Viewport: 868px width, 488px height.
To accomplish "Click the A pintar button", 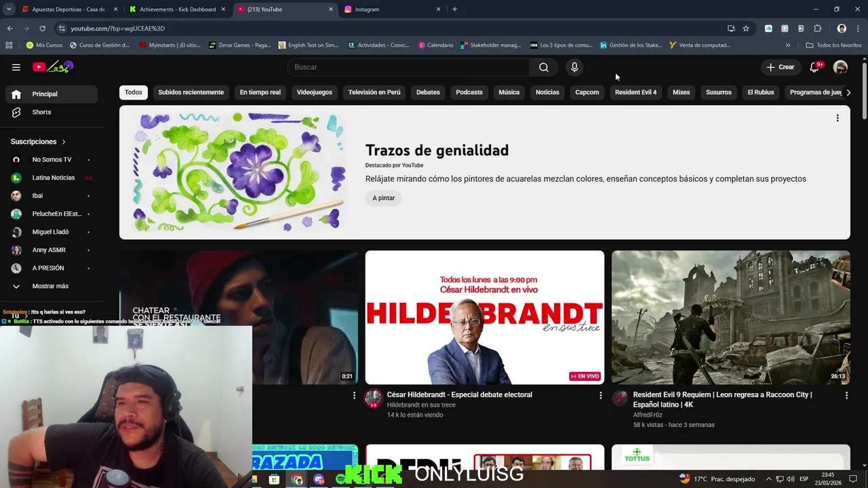I will click(383, 198).
